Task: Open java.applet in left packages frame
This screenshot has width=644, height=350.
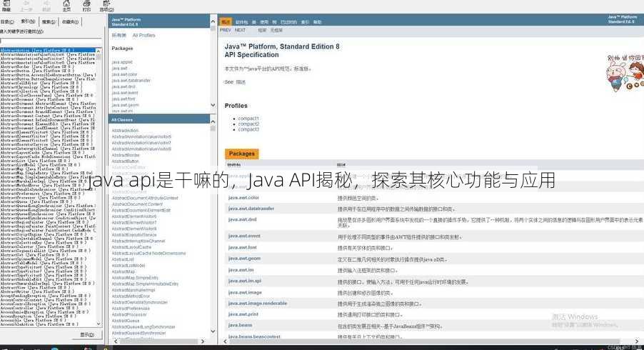Action: [x=122, y=62]
